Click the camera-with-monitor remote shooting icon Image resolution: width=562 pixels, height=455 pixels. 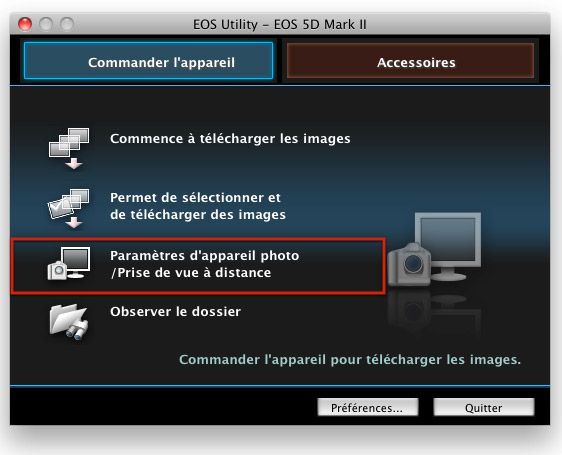click(x=69, y=264)
